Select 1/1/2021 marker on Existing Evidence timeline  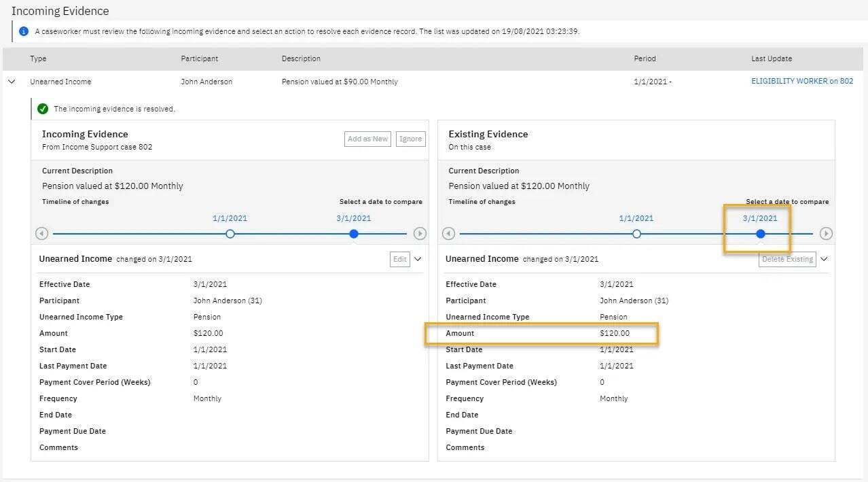pos(636,234)
